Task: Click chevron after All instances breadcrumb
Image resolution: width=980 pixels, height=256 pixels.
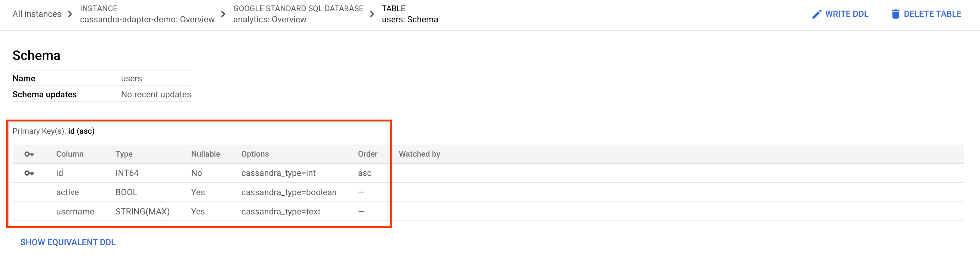Action: tap(70, 14)
